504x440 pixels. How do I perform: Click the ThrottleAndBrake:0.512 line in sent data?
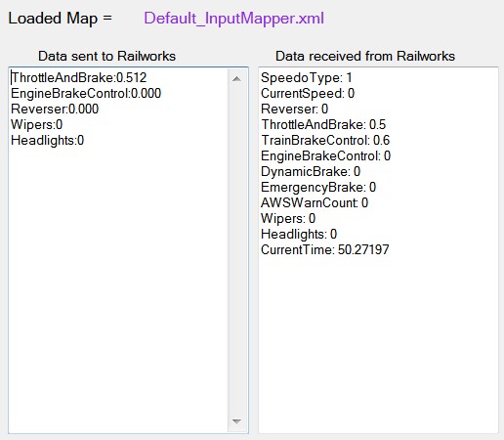(x=79, y=78)
